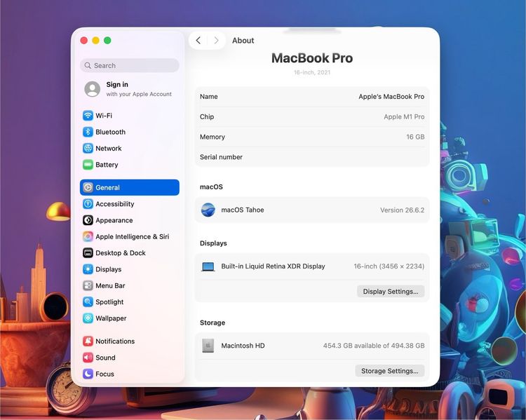
Task: Click the green Battery icon
Action: coord(88,165)
